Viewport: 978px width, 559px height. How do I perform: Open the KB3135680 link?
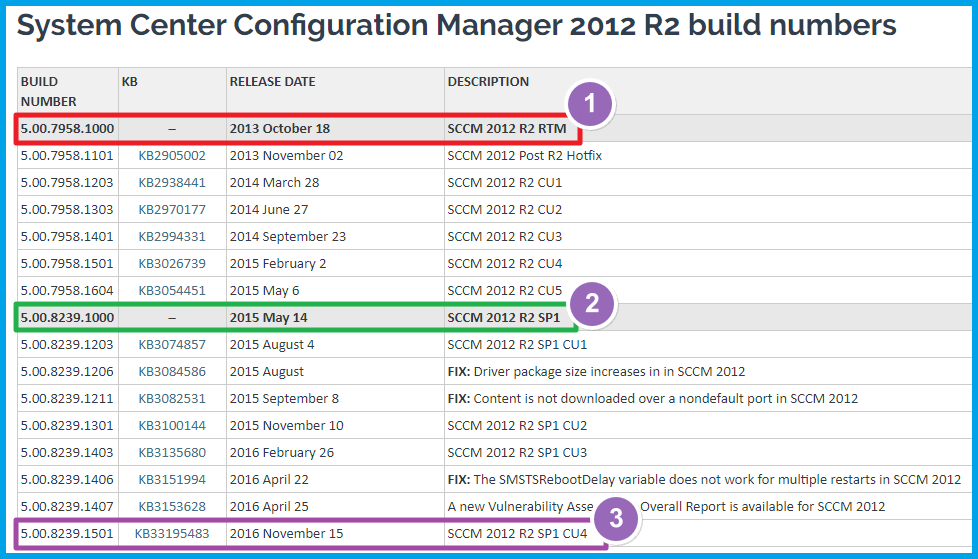coord(172,452)
